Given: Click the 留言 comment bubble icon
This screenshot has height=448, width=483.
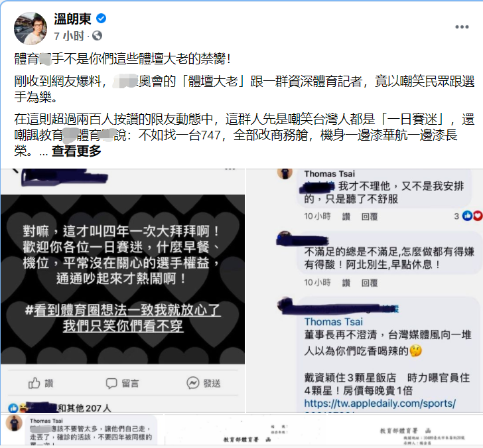Looking at the screenshot, I should coord(111,384).
